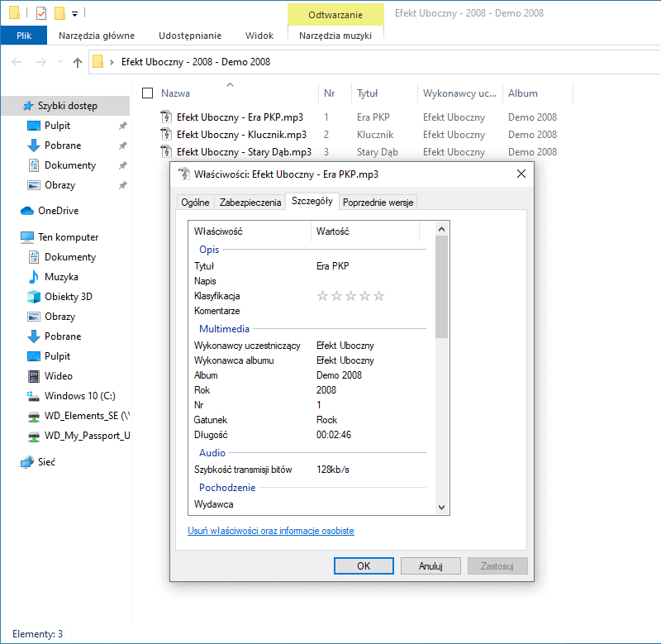Confirm the properties dialog with OK
661x644 pixels.
[x=364, y=565]
